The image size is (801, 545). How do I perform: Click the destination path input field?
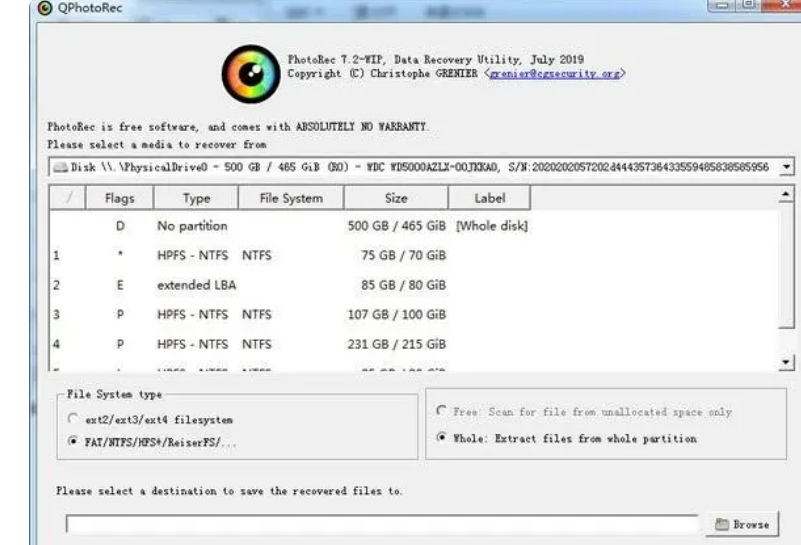click(x=380, y=524)
